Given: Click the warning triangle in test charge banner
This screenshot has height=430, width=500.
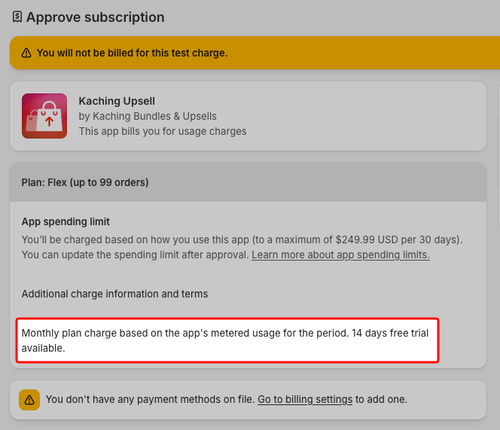Looking at the screenshot, I should pyautogui.click(x=26, y=53).
